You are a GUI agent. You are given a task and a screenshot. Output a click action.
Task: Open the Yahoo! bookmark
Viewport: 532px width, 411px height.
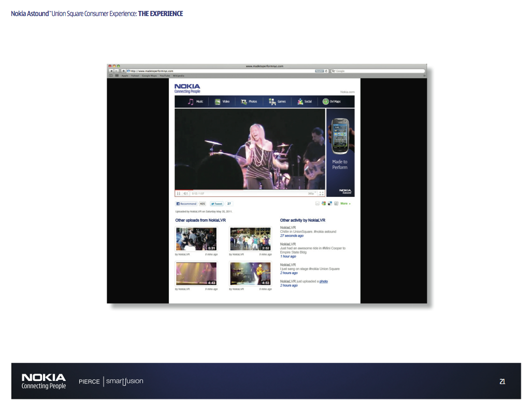[x=135, y=76]
